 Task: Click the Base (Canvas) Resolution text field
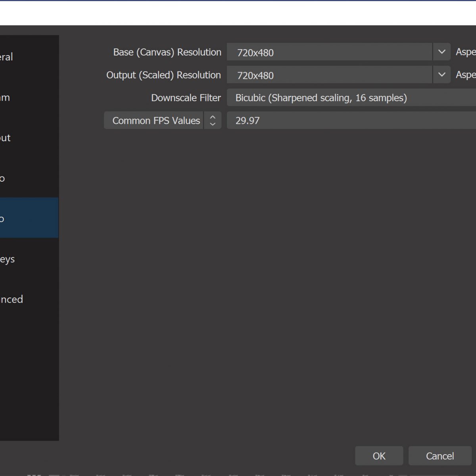[x=329, y=52]
